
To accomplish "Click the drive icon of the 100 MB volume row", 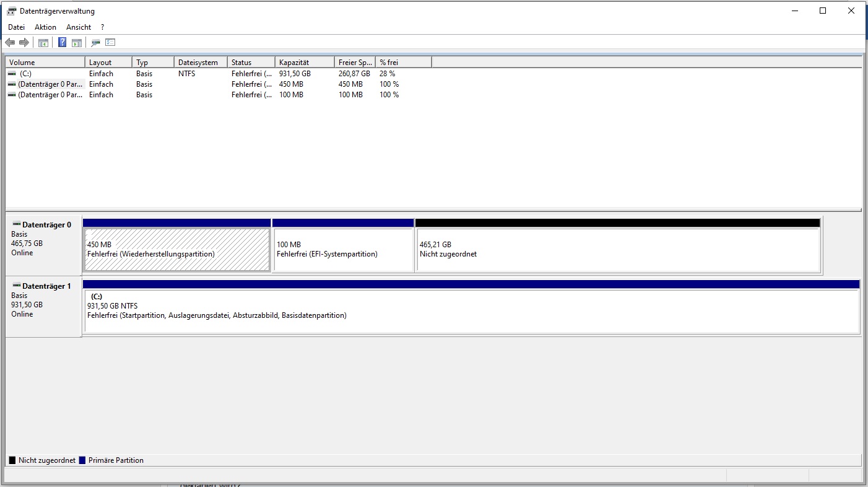I will coord(12,95).
